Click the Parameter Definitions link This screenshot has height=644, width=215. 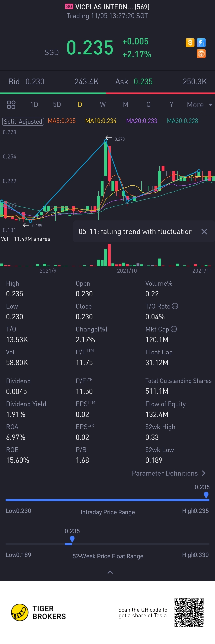click(x=165, y=473)
